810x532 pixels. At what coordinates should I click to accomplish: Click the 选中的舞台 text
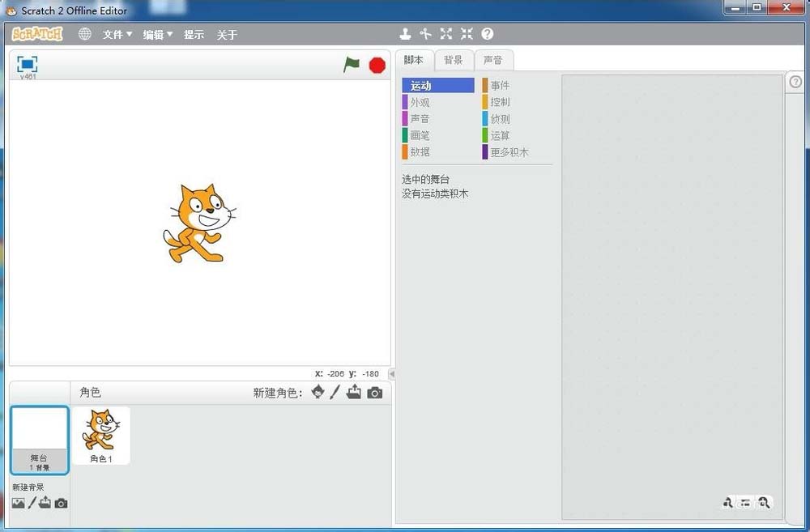coord(426,179)
